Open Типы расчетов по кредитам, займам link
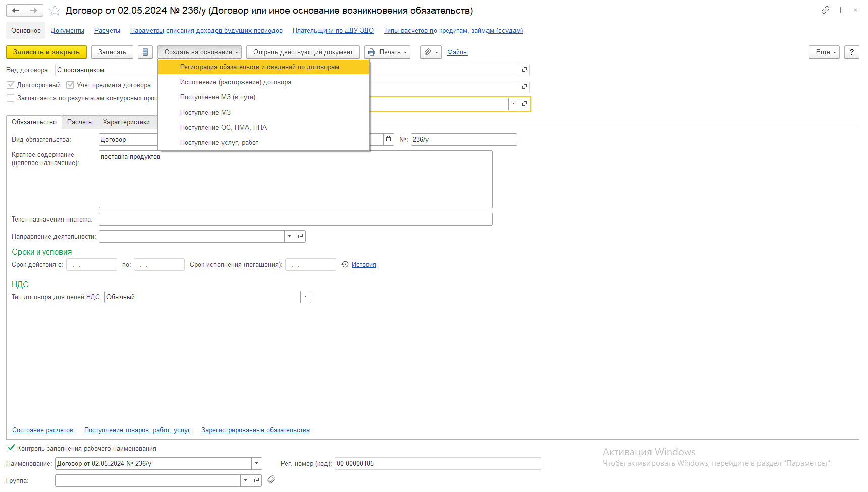The image size is (868, 492). (x=453, y=31)
